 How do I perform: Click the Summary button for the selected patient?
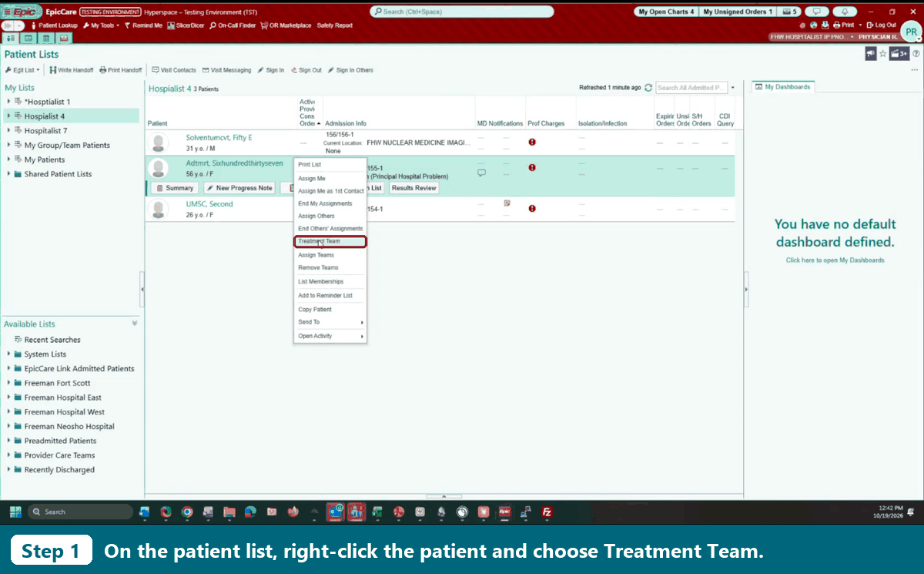175,188
